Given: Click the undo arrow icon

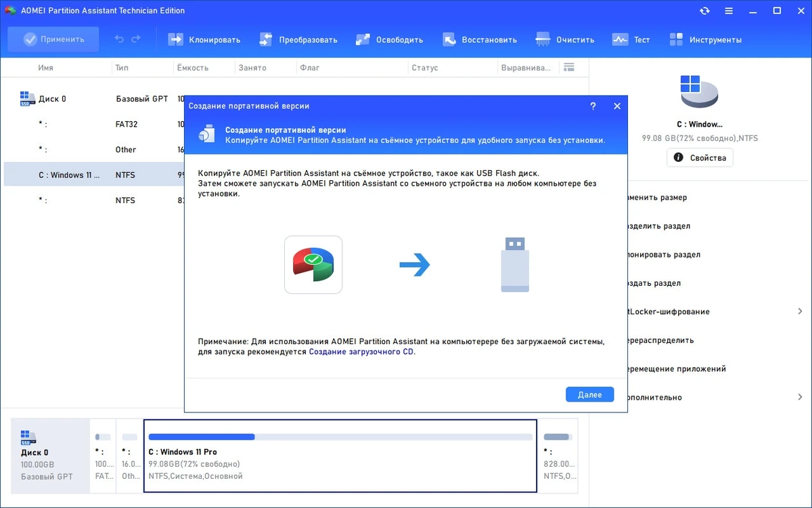Looking at the screenshot, I should (119, 39).
